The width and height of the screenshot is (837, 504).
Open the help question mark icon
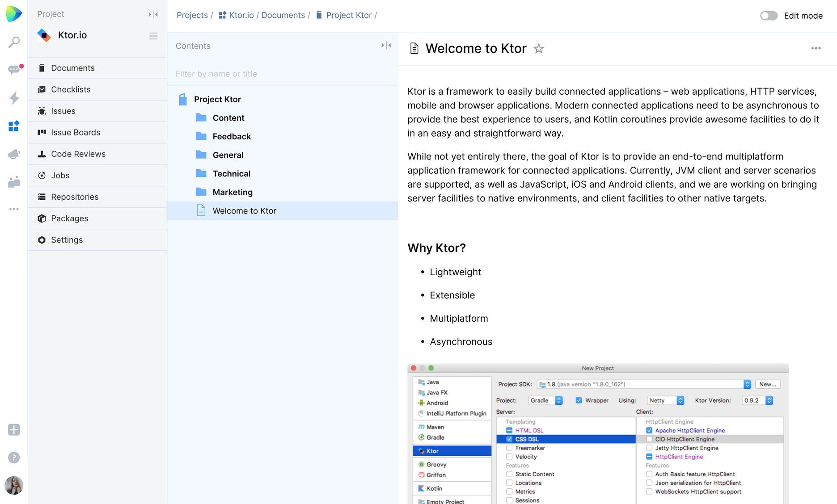[x=14, y=458]
